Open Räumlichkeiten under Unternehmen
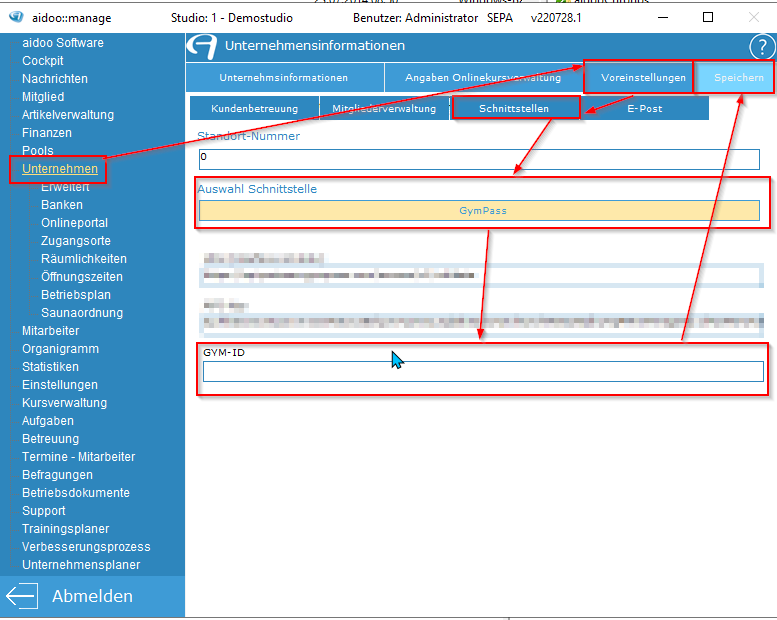The image size is (777, 620). pyautogui.click(x=84, y=259)
